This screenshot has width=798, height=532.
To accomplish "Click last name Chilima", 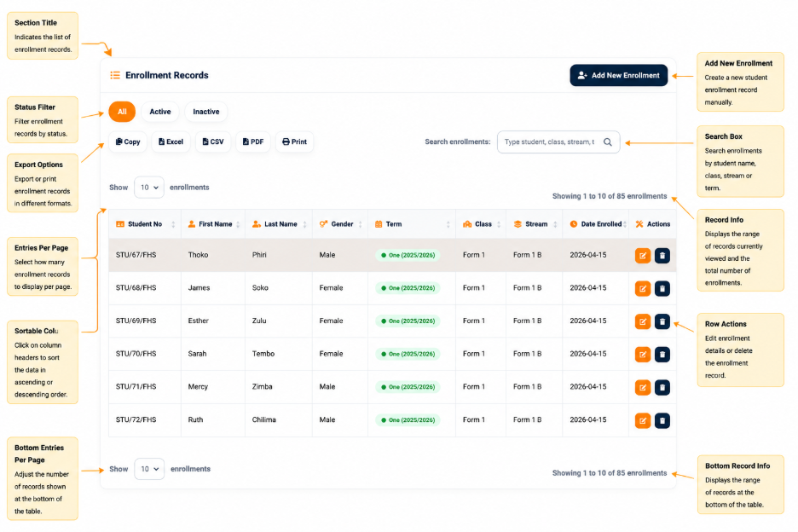I will coord(264,420).
